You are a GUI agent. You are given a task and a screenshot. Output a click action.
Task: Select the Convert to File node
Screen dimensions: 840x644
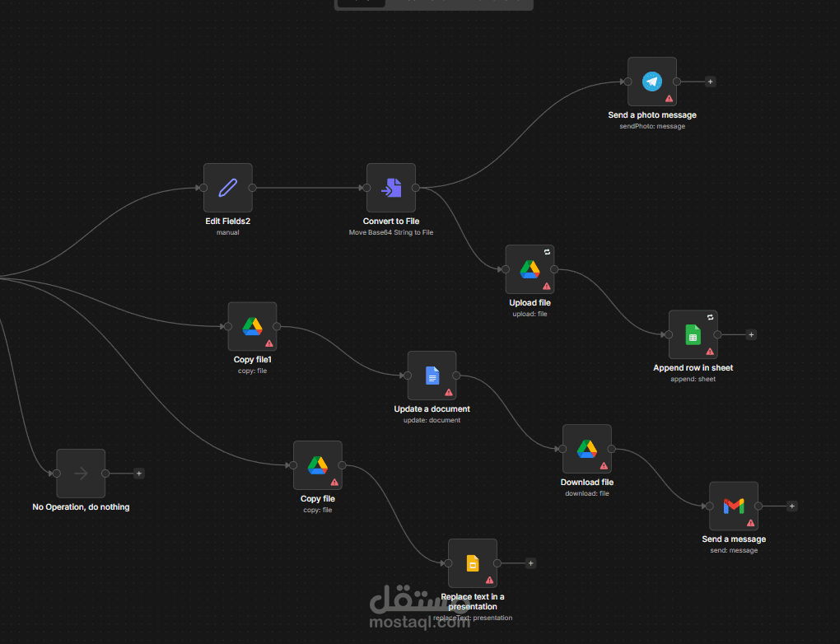(391, 188)
